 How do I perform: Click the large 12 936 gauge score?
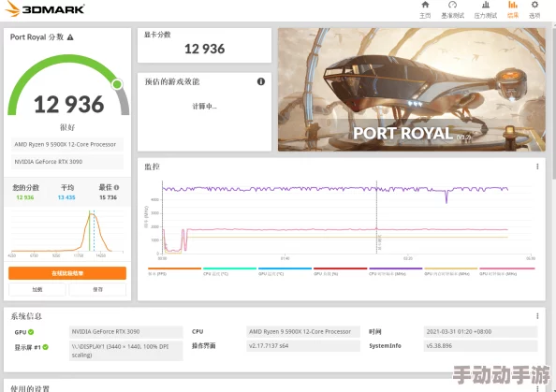tap(69, 104)
